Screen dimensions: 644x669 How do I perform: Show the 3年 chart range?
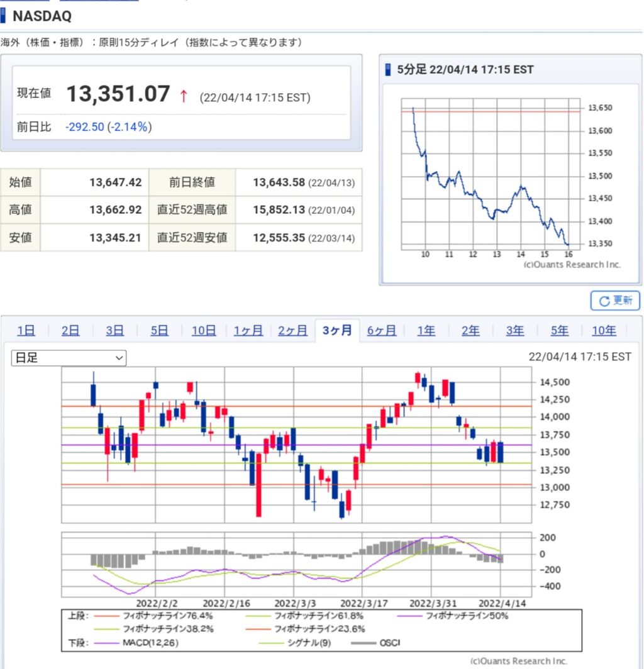coord(514,330)
